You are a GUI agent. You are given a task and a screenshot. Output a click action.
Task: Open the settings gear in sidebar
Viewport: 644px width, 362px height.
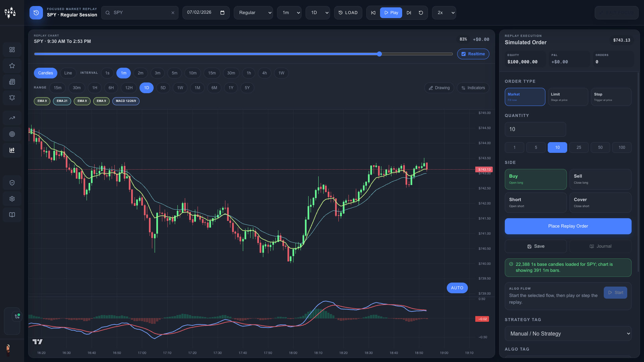pyautogui.click(x=12, y=199)
